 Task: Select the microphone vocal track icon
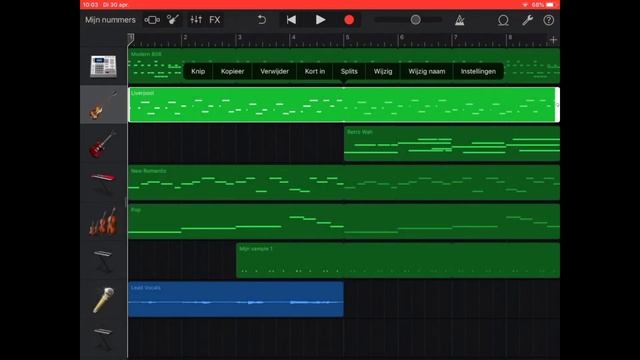tap(103, 300)
